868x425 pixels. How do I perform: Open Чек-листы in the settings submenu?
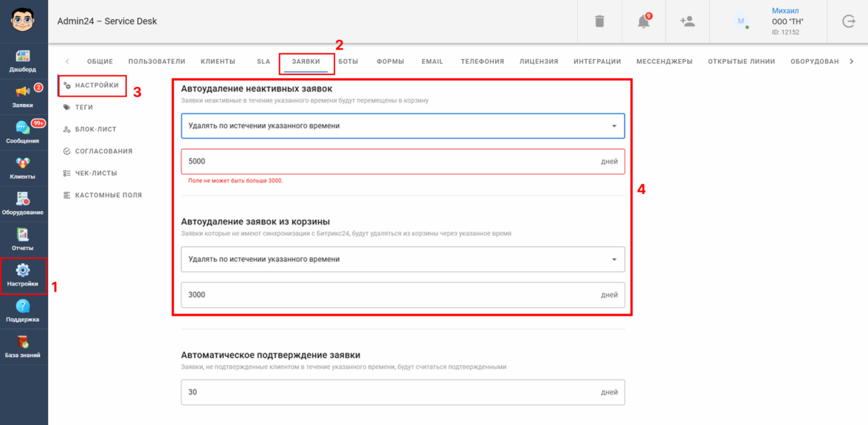tap(90, 173)
